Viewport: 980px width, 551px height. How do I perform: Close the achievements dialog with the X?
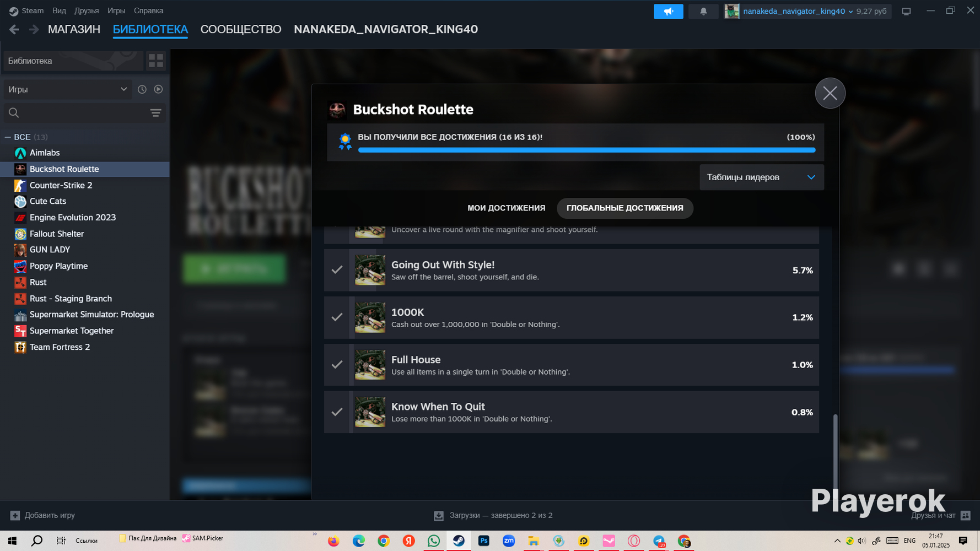(830, 93)
